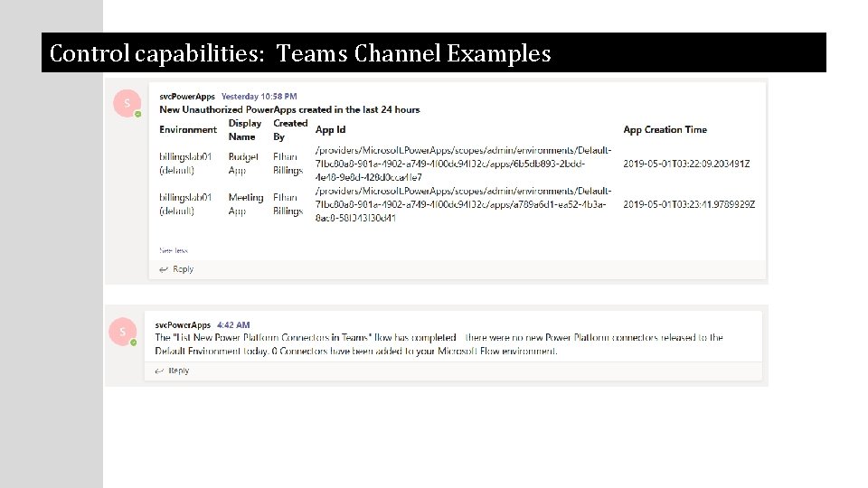Click the App Creation Time column header
The height and width of the screenshot is (488, 868).
coord(665,129)
